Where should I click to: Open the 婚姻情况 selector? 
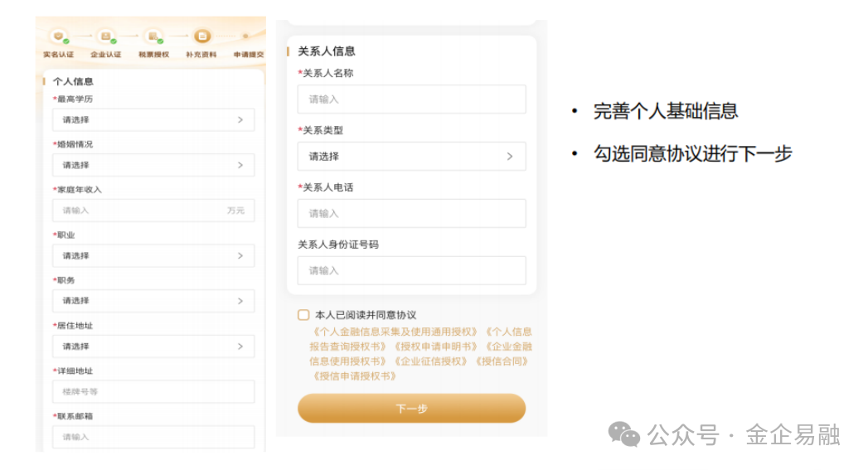pyautogui.click(x=153, y=165)
